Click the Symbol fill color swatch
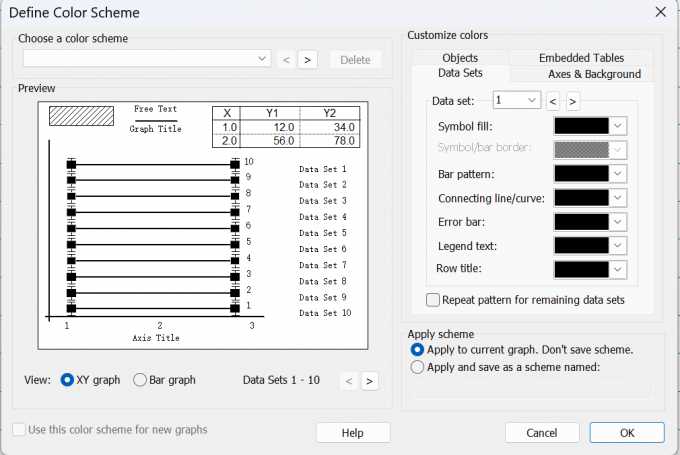 coord(582,126)
